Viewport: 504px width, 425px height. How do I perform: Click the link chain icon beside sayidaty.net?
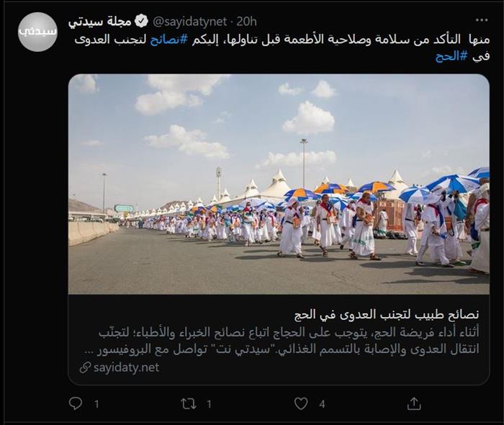(x=85, y=367)
